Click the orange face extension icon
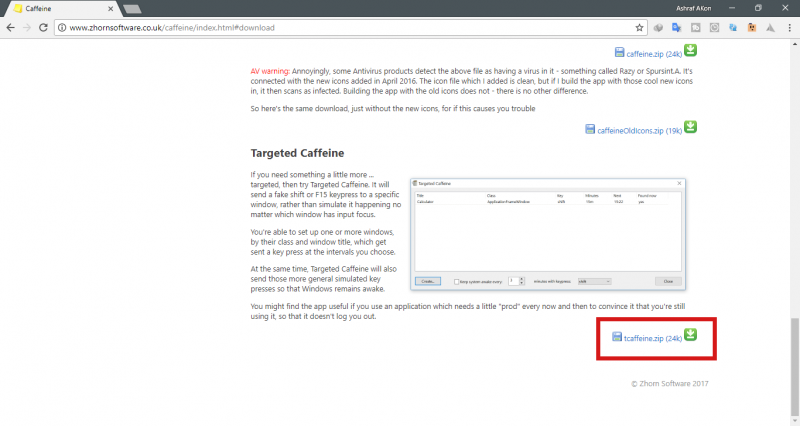 point(752,28)
